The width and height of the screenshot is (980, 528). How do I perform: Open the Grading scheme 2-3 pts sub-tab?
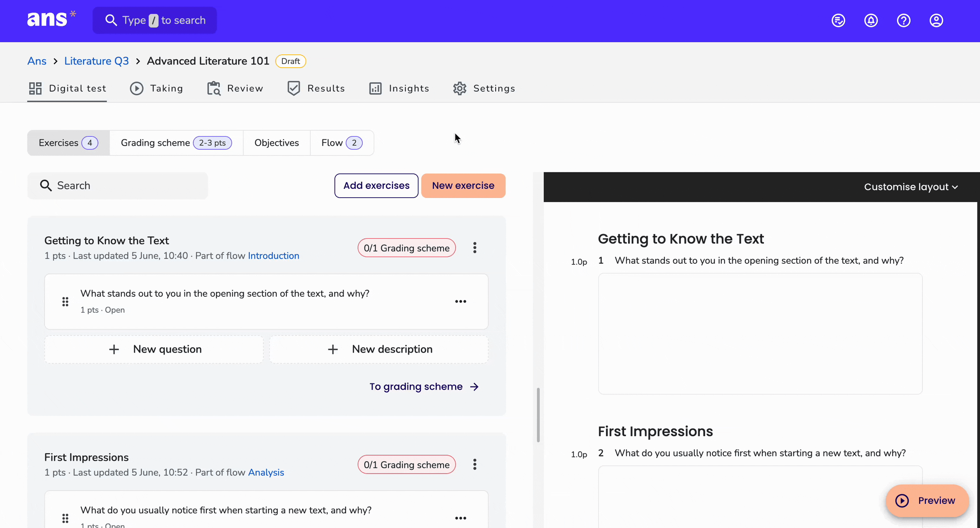176,143
